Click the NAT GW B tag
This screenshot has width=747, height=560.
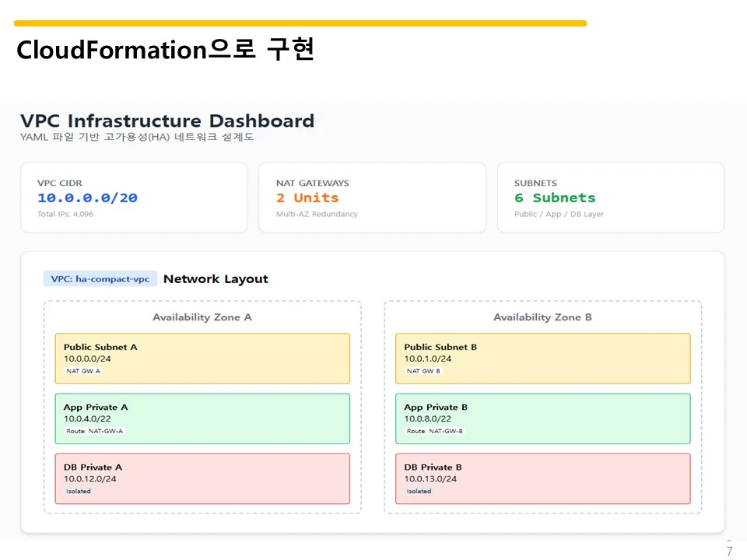[x=423, y=371]
